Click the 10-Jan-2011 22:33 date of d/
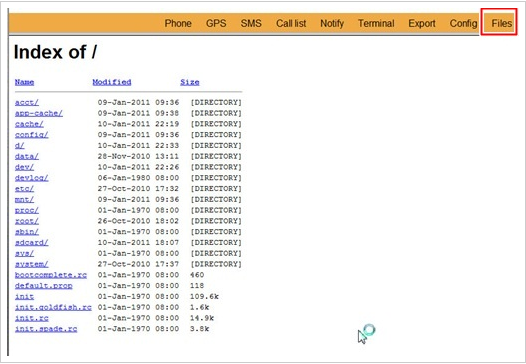Viewport: 526px width, 364px height. tap(138, 146)
